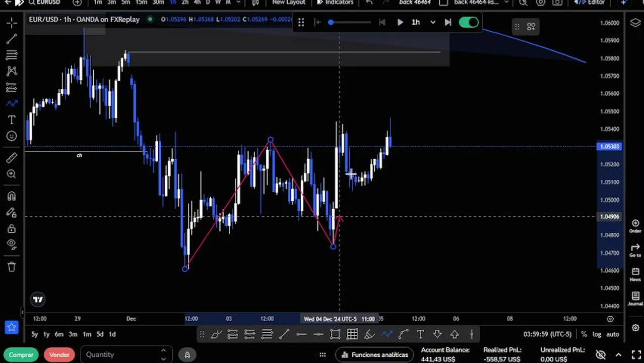This screenshot has height=363, width=644.
Task: Select the 1y date range
Action: pos(46,334)
